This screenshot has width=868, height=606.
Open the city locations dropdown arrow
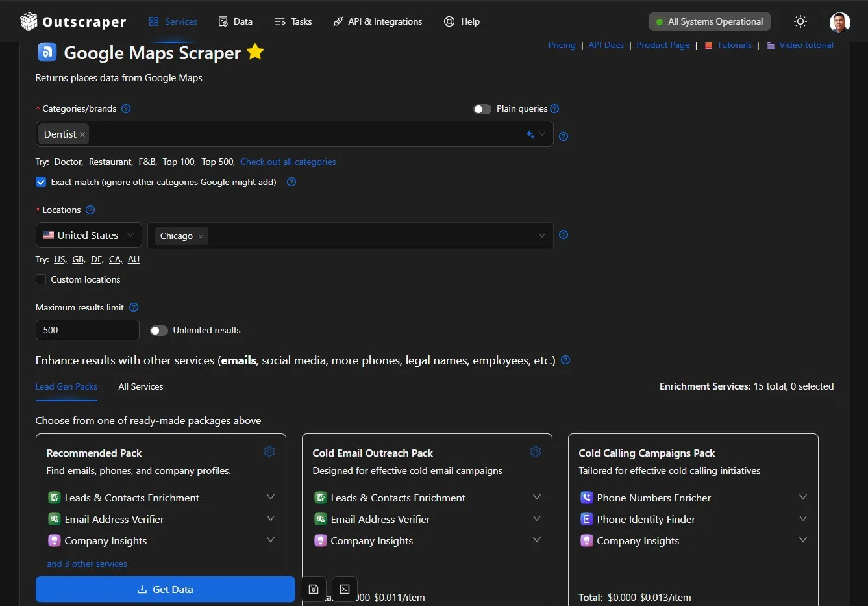click(x=542, y=236)
